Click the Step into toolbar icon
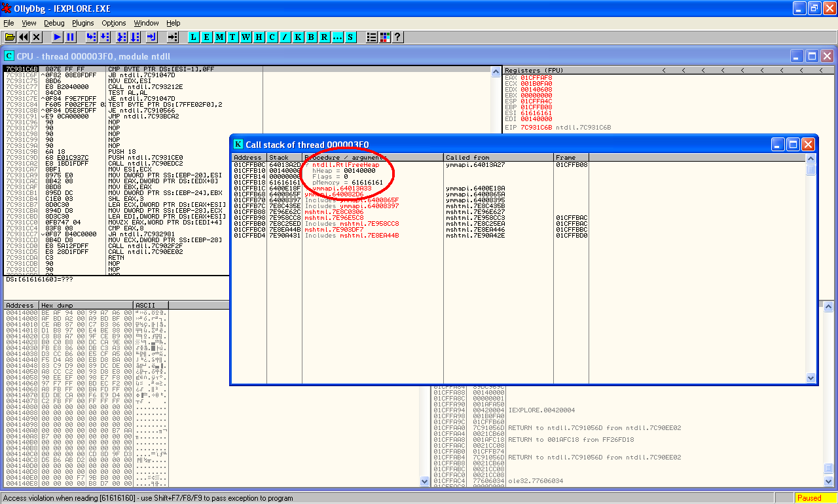 pos(91,37)
